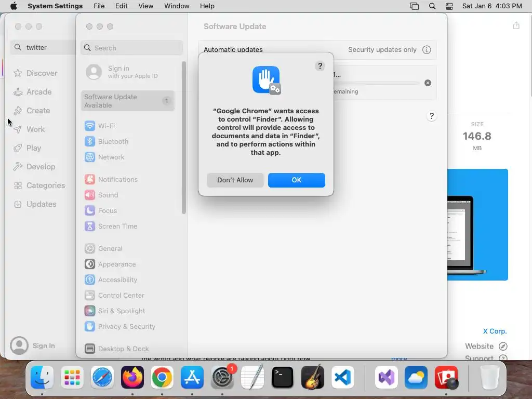532x399 pixels.
Task: Click the Security updates only value
Action: click(382, 49)
